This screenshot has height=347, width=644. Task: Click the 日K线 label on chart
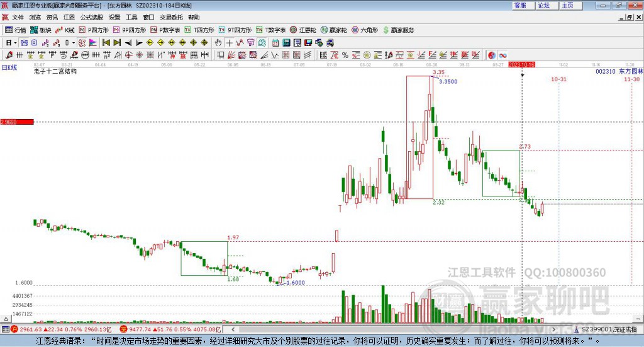coord(9,67)
